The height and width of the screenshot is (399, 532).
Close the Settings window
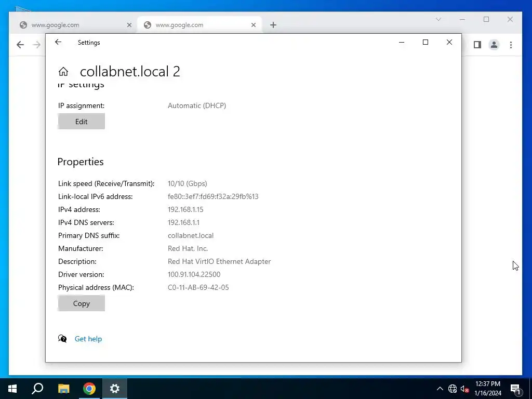point(449,42)
